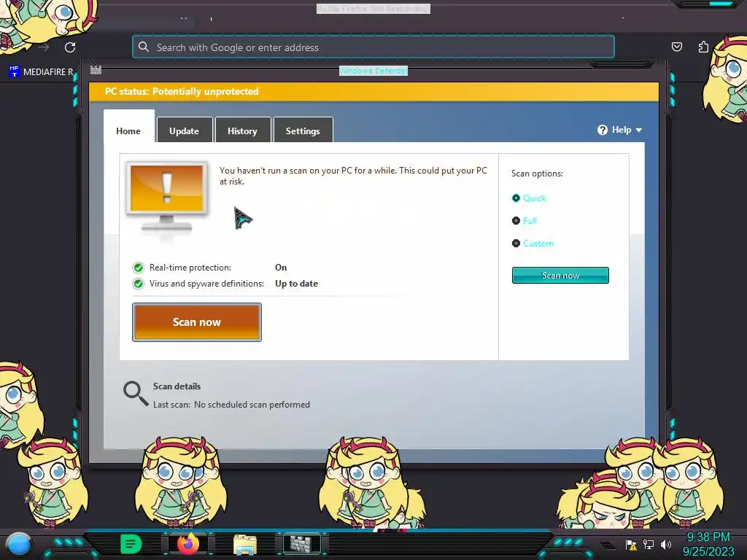Click the Windows Defender title bar icon
The image size is (747, 560).
[96, 70]
